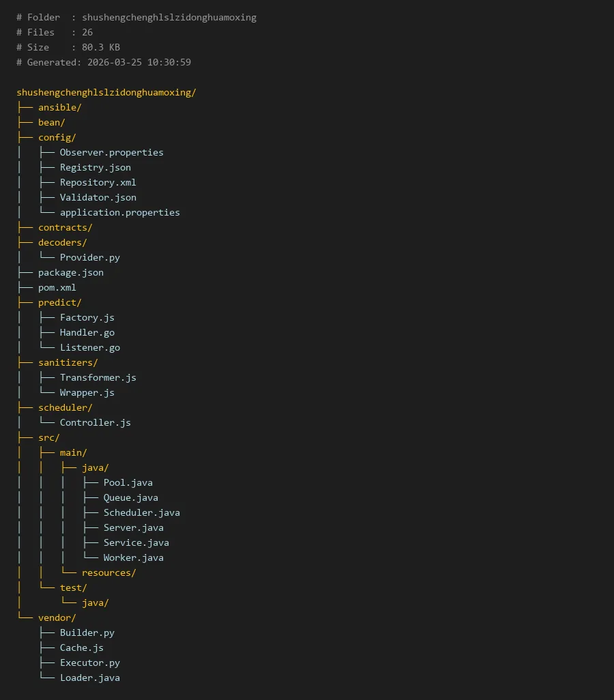Open Executor.py in vendor
This screenshot has width=614, height=700.
(89, 662)
